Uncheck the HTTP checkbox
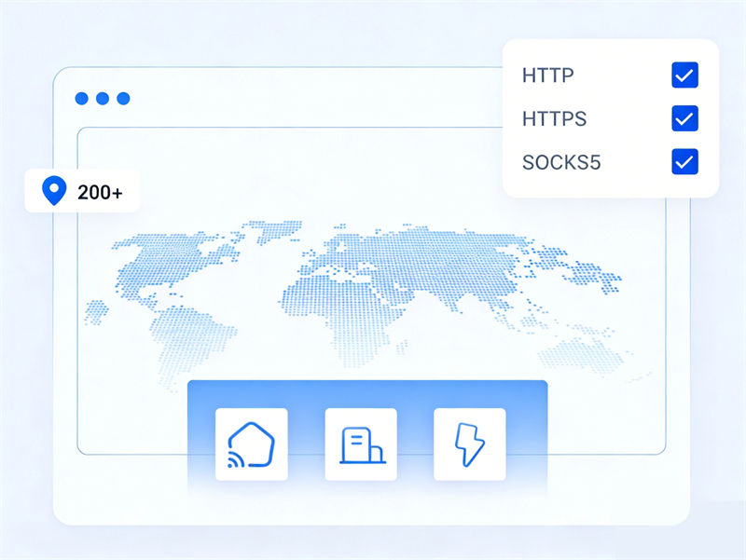The image size is (746, 560). click(684, 75)
